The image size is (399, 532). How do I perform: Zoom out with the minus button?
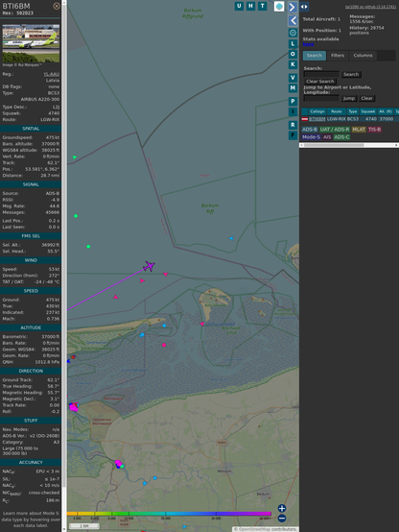coord(282,519)
